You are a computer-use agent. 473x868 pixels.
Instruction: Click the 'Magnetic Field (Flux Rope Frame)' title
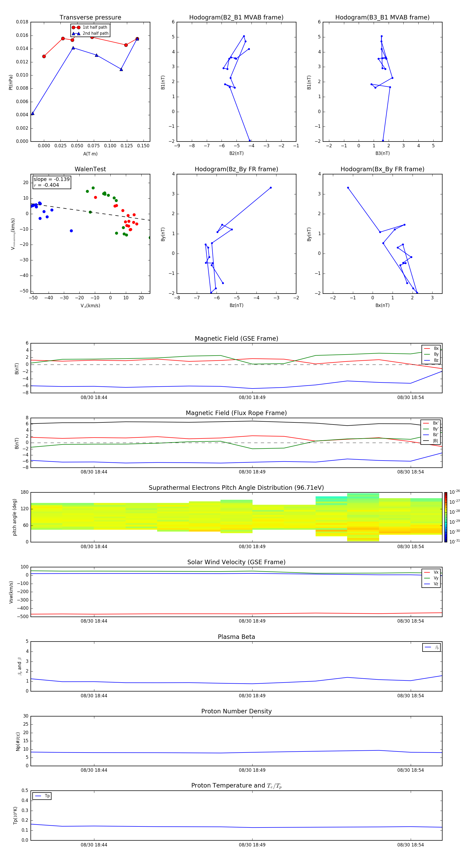coord(236,413)
